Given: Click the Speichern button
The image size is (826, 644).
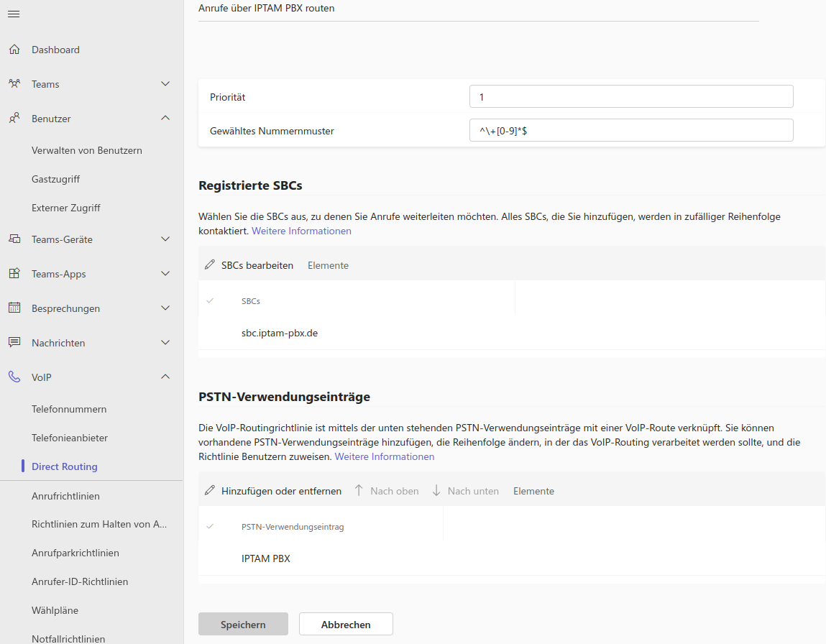Looking at the screenshot, I should [243, 625].
